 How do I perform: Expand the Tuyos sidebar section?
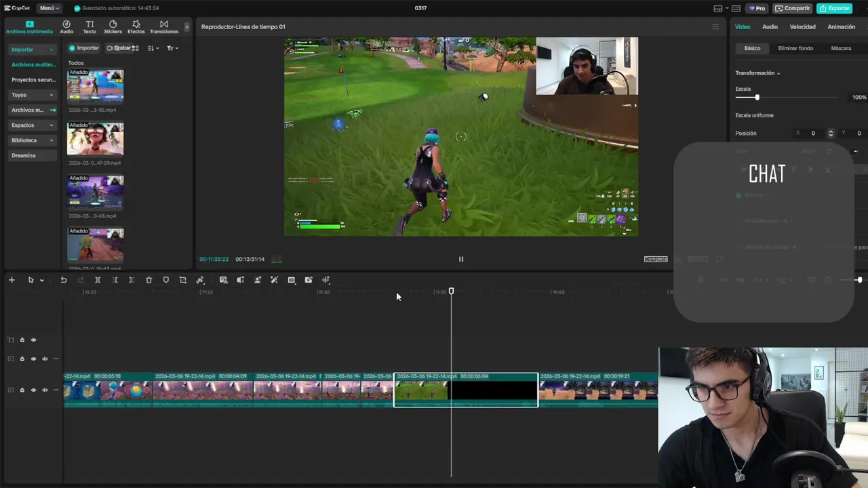[52, 95]
